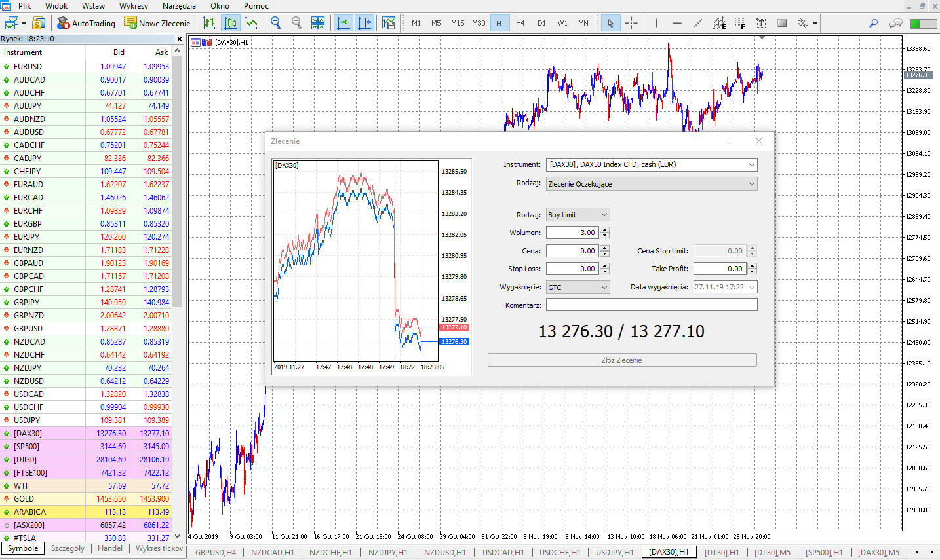Toggle the AutoTrading button
940x560 pixels.
pyautogui.click(x=86, y=23)
